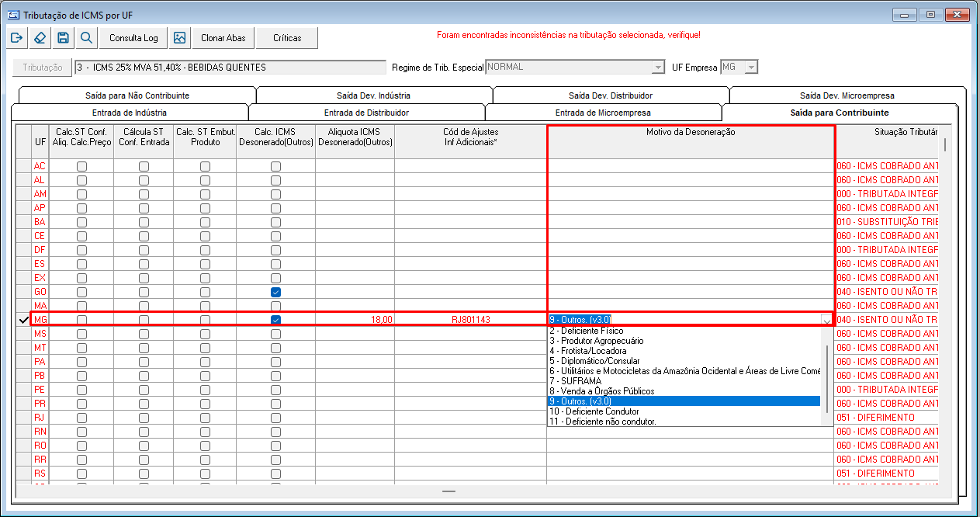Switch to Entrada de Indústria tab
This screenshot has height=517, width=980.
(130, 113)
